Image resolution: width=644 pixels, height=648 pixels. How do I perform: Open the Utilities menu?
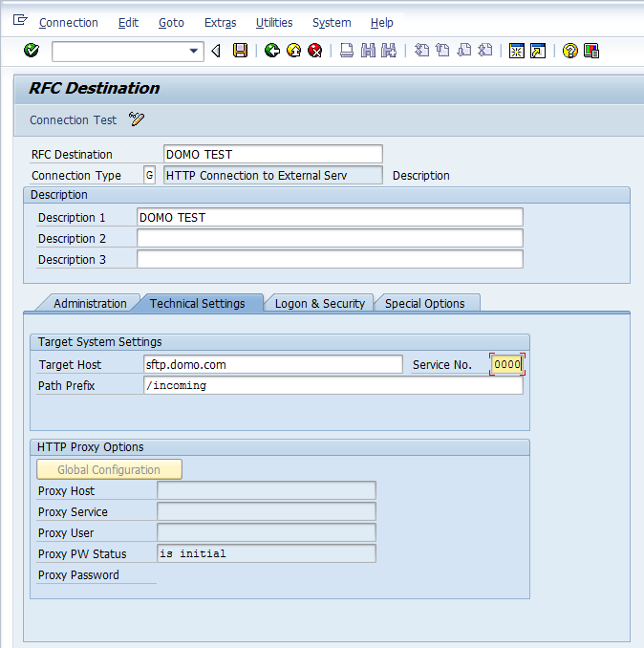click(274, 22)
